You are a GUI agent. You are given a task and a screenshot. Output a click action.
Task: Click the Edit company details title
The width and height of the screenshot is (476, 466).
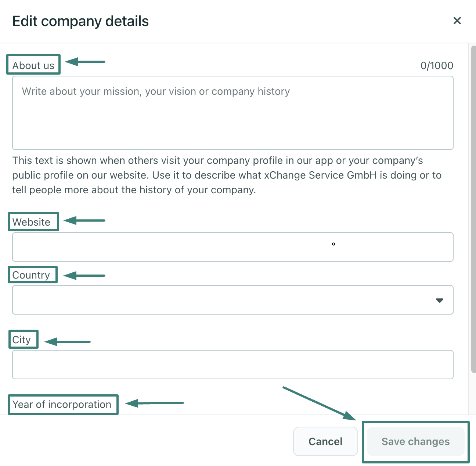coord(80,21)
